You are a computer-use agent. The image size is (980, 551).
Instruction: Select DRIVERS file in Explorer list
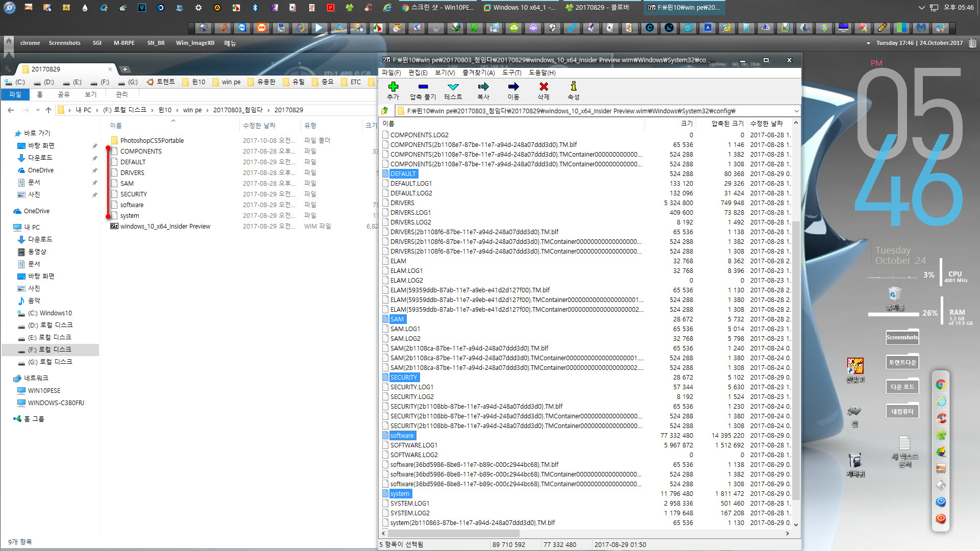(x=132, y=172)
